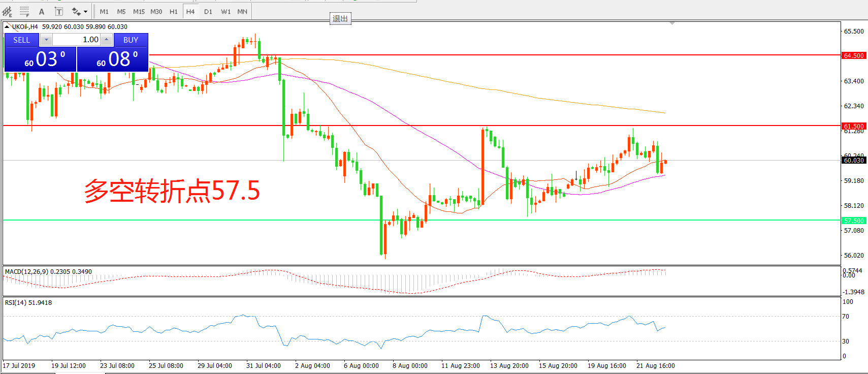The image size is (868, 374).
Task: Select the text label tool
Action: coord(58,11)
